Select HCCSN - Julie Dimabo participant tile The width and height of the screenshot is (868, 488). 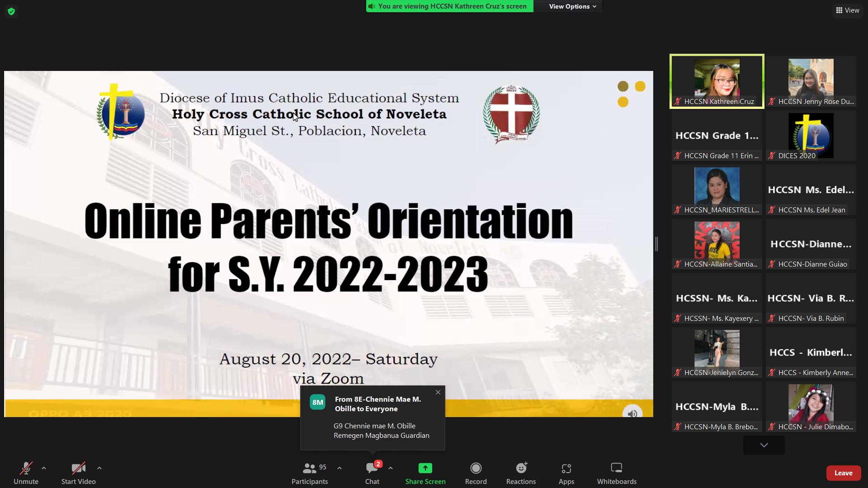(x=811, y=407)
